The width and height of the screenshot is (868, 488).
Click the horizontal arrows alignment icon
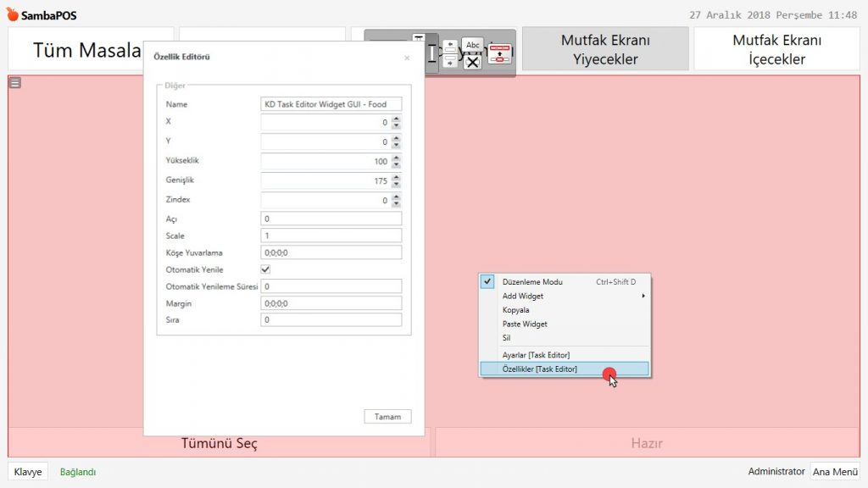[450, 53]
